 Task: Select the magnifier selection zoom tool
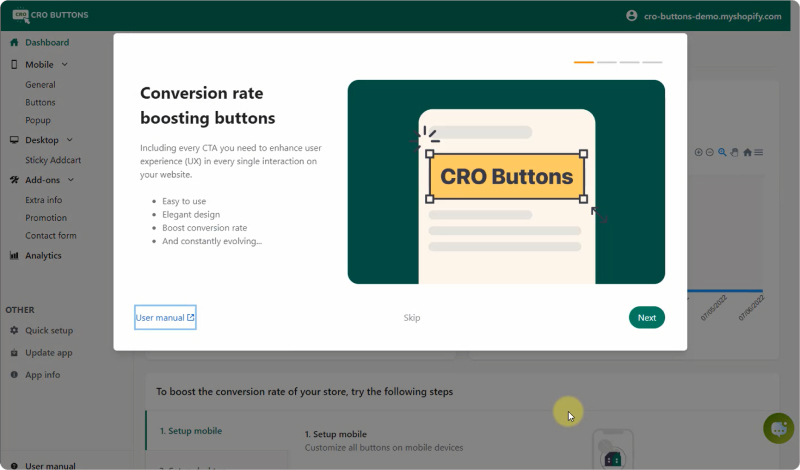pos(722,152)
